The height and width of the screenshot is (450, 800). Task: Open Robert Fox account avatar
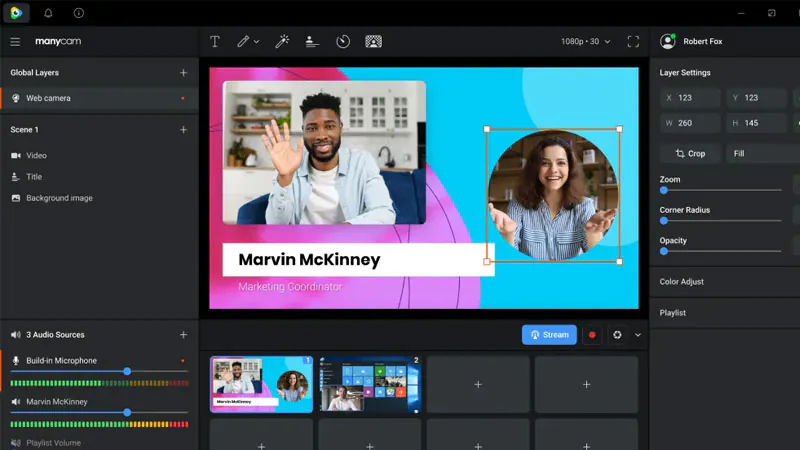(667, 41)
